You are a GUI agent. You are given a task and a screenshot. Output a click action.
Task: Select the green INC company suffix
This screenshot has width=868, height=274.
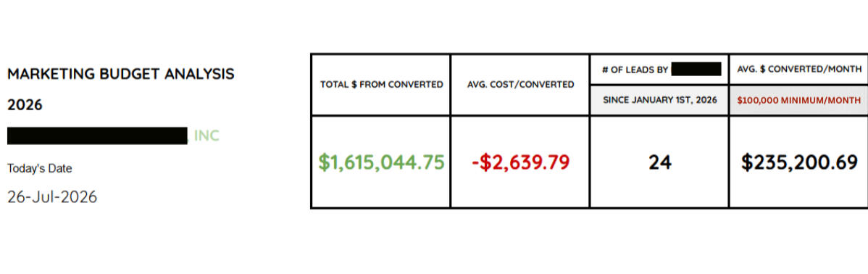coord(206,136)
